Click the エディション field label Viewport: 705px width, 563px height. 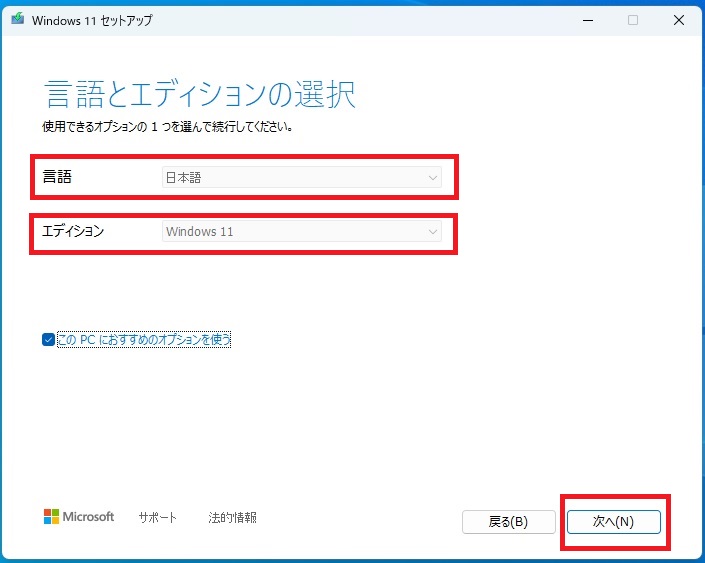(x=73, y=231)
